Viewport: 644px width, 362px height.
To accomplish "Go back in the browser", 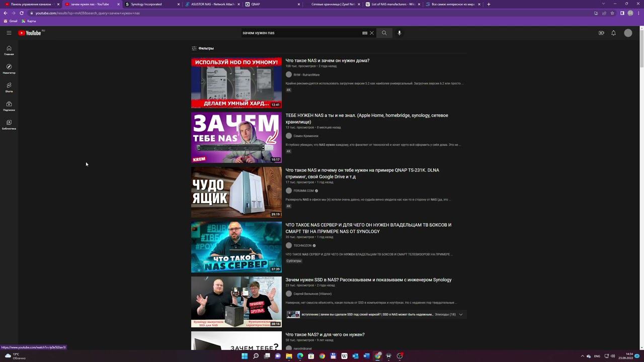I will 6,13.
